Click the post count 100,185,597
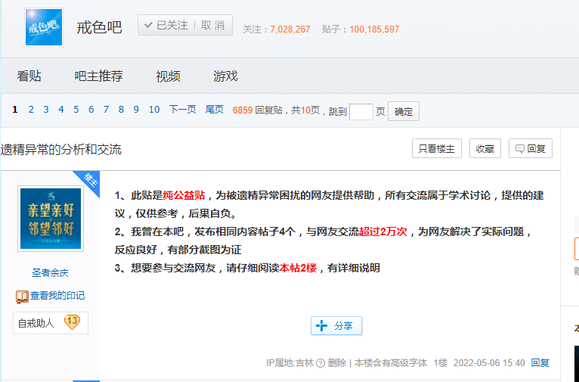 (x=374, y=30)
